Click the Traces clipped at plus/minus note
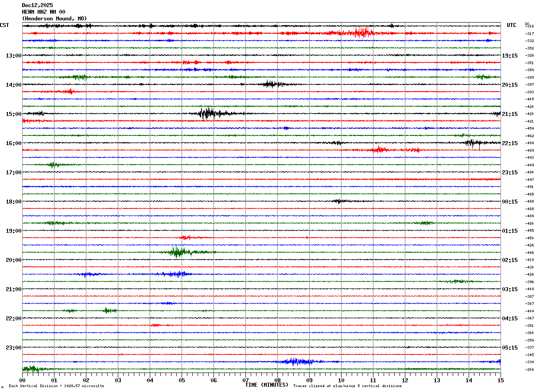Image resolution: width=536 pixels, height=392 pixels. coord(347,386)
